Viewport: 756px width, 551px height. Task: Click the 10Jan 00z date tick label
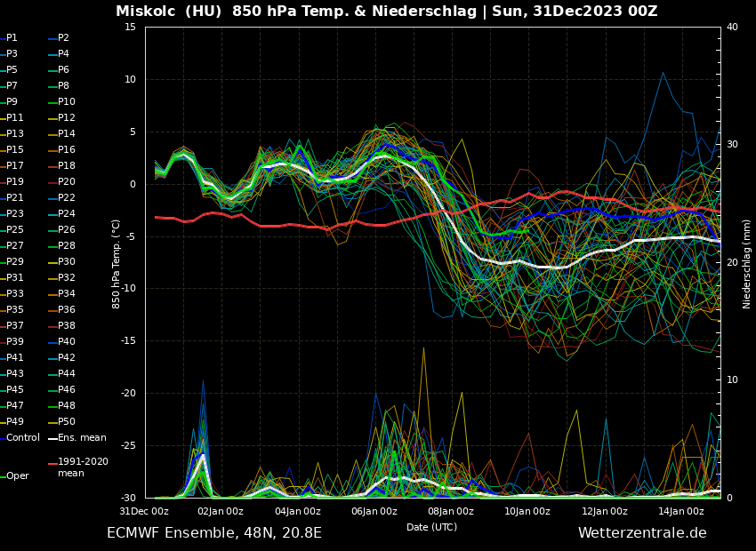(527, 511)
